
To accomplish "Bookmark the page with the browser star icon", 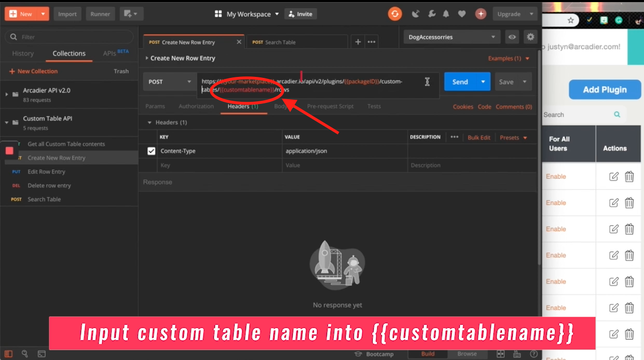I will point(571,20).
